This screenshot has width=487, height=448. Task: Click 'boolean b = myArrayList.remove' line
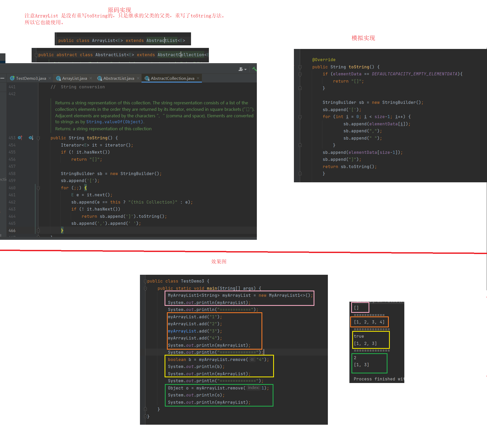218,359
